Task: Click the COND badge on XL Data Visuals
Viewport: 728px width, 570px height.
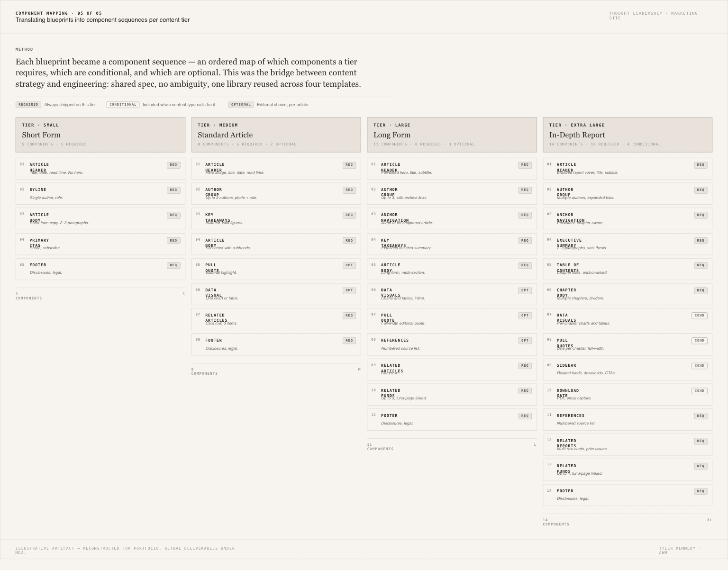Action: 700,316
